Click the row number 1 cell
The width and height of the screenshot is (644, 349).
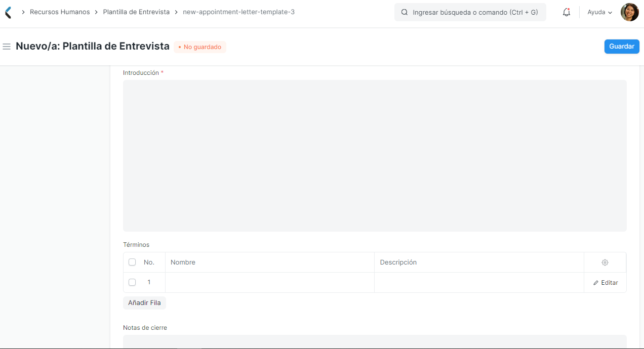tap(149, 282)
